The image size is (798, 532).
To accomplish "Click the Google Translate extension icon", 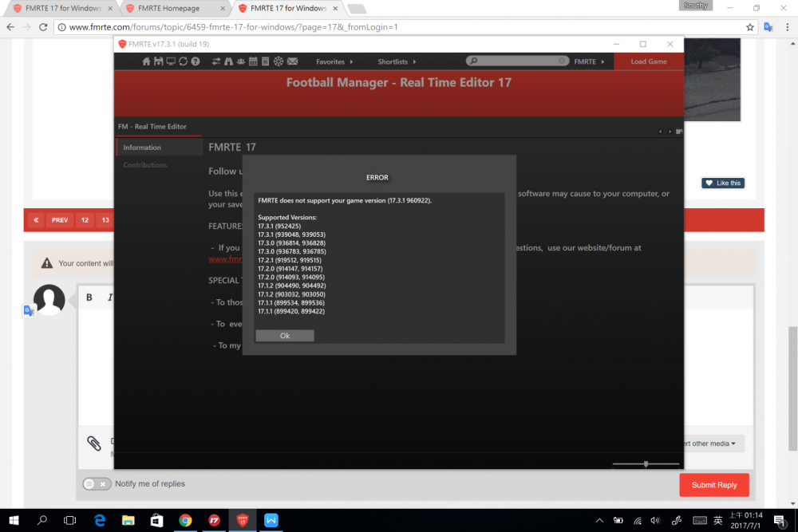I will click(x=768, y=27).
